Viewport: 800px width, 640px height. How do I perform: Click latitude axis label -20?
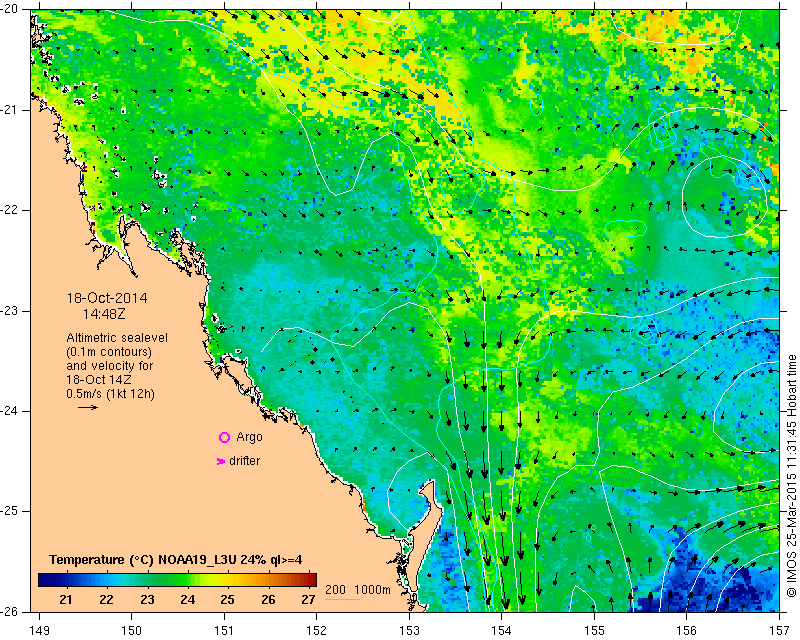click(x=9, y=10)
